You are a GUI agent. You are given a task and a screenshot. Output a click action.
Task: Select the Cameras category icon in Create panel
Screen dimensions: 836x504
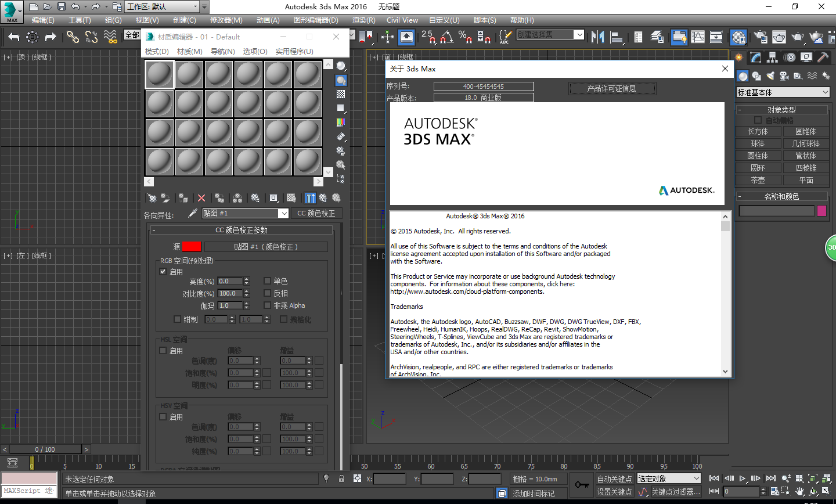point(784,76)
